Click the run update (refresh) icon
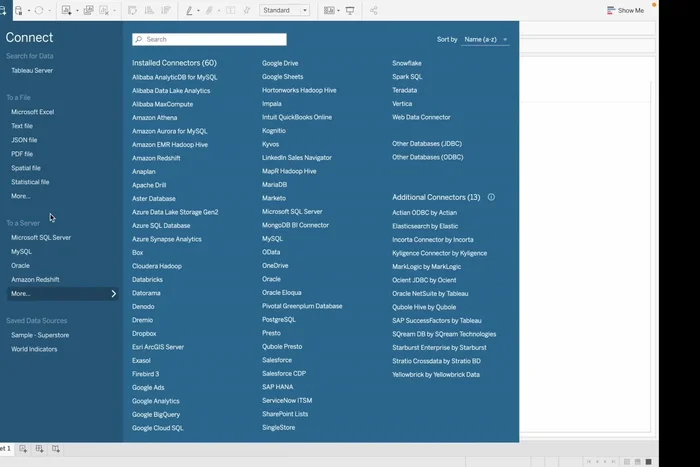Screen dimensions: 700x467 pyautogui.click(x=39, y=10)
